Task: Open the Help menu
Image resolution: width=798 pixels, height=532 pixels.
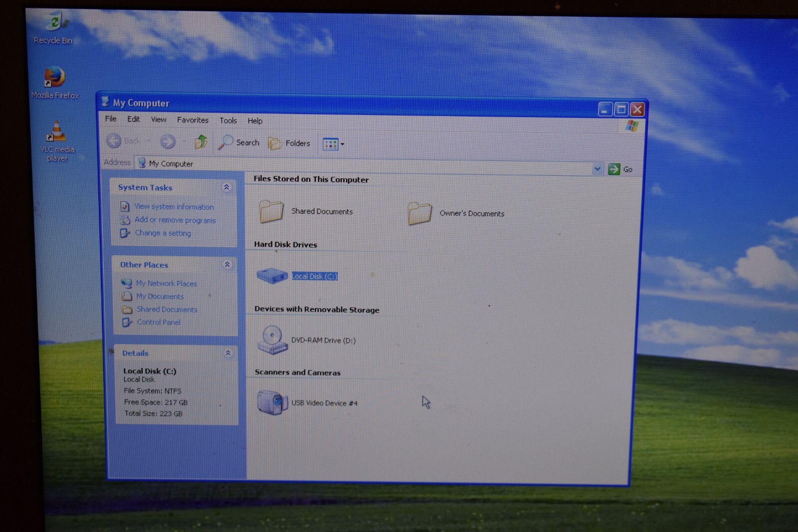Action: click(x=255, y=121)
